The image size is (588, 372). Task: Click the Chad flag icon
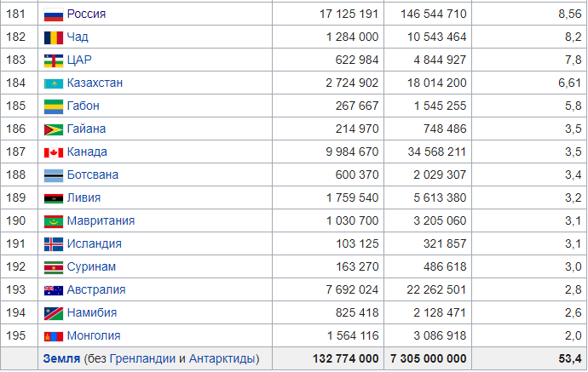coord(53,37)
